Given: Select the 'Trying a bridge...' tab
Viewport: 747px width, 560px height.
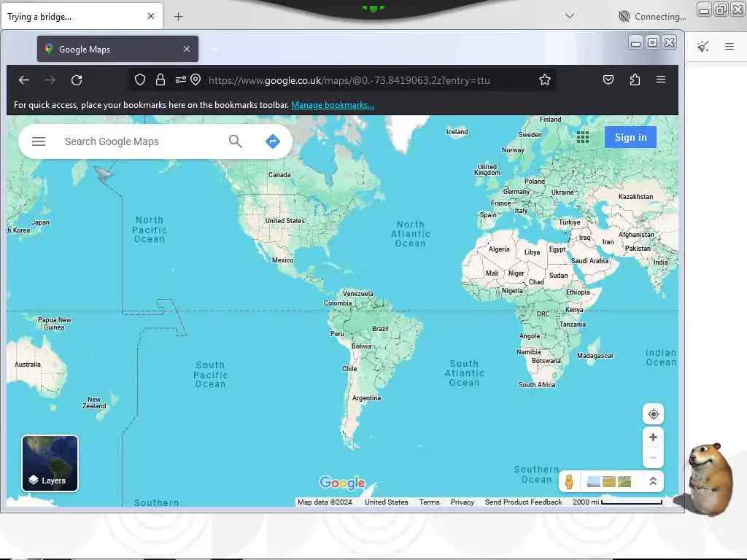Looking at the screenshot, I should (82, 17).
